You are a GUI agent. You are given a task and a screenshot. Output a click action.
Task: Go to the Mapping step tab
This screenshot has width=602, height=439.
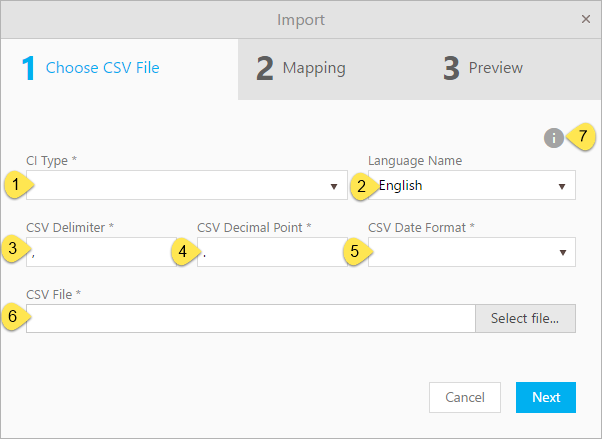point(302,68)
